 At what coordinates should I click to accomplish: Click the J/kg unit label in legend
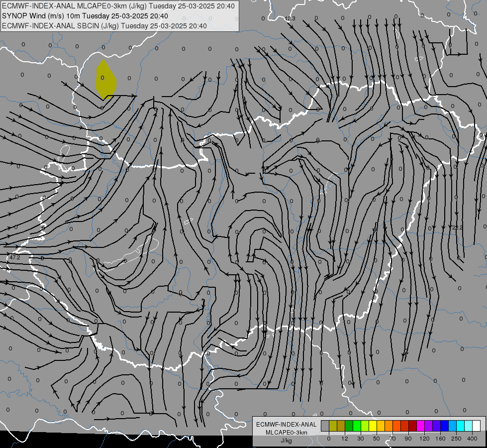286,441
